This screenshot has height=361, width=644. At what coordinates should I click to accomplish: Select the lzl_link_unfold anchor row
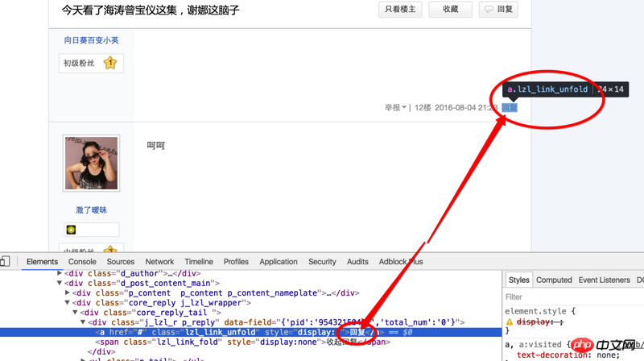(250, 332)
